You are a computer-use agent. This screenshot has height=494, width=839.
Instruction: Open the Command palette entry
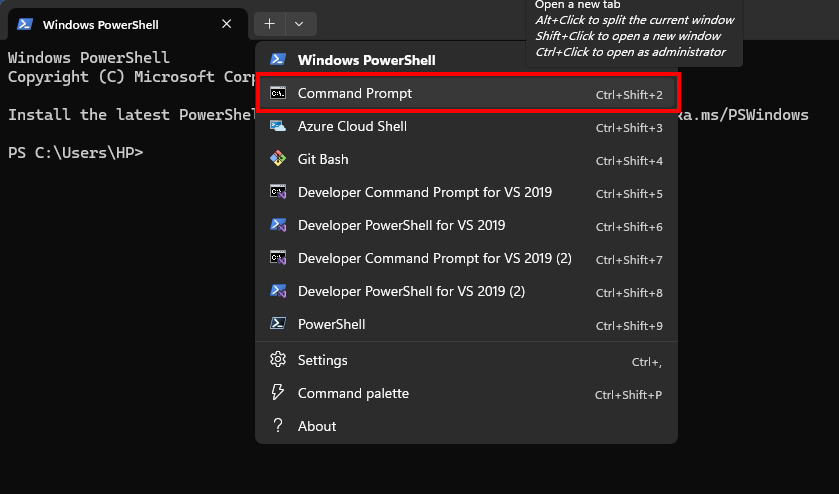click(x=467, y=393)
